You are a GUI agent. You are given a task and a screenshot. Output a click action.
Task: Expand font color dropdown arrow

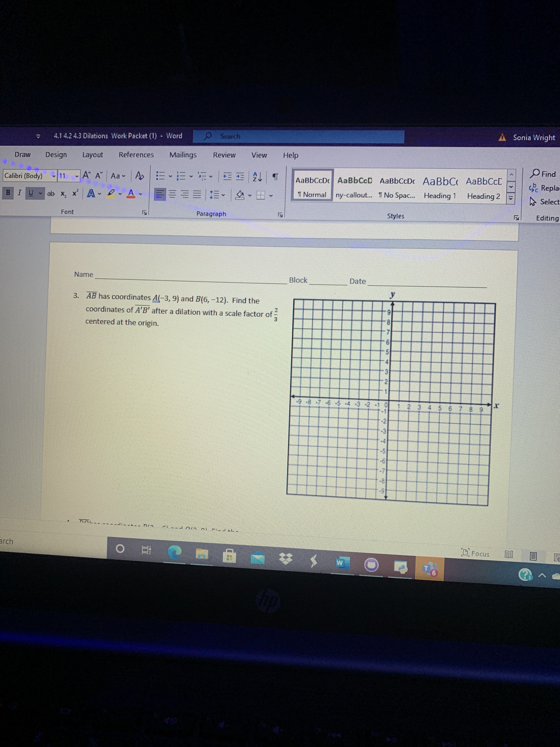(x=140, y=194)
